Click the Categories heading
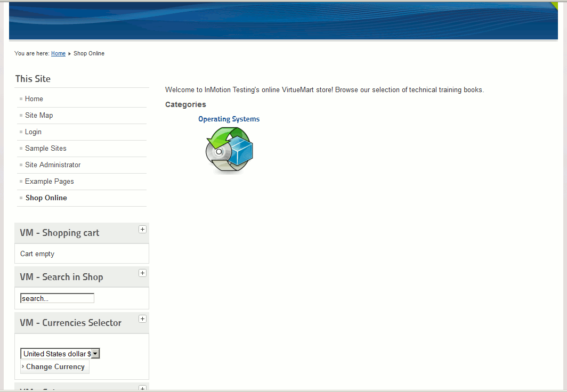The image size is (567, 392). click(x=185, y=104)
